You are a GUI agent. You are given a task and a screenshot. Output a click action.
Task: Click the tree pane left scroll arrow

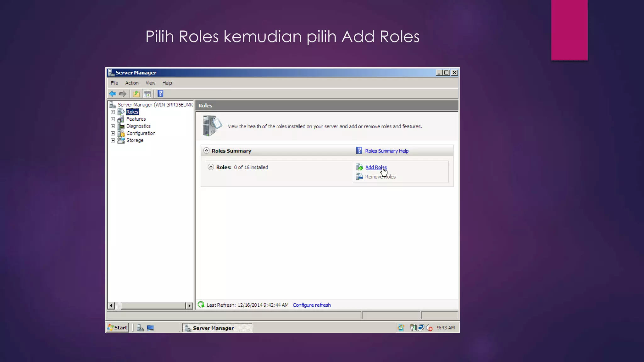111,305
